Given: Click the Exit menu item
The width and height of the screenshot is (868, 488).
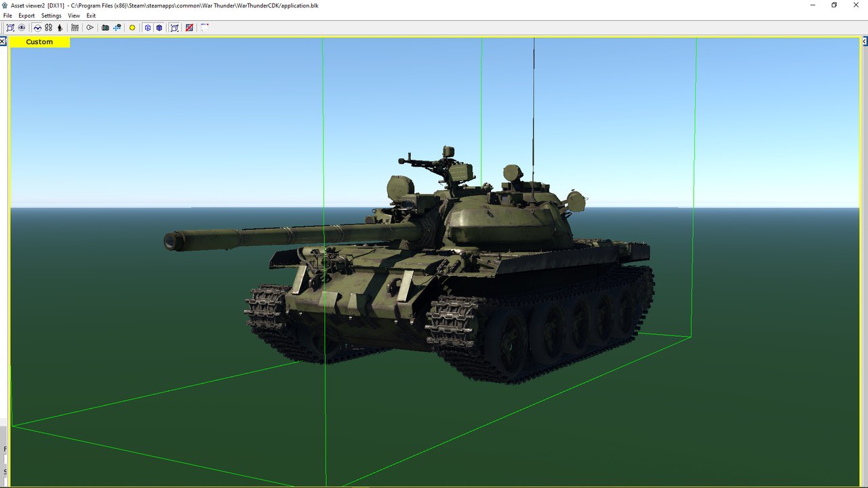Looking at the screenshot, I should click(x=91, y=16).
